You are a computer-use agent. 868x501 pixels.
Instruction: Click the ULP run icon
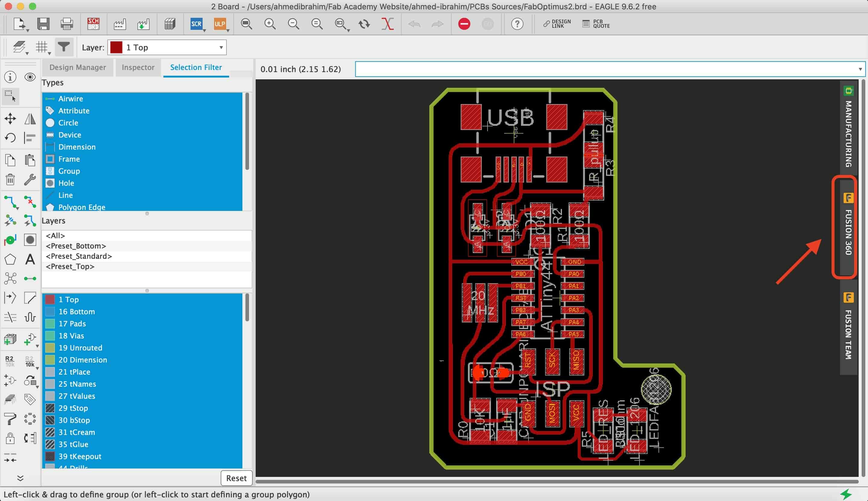click(220, 24)
